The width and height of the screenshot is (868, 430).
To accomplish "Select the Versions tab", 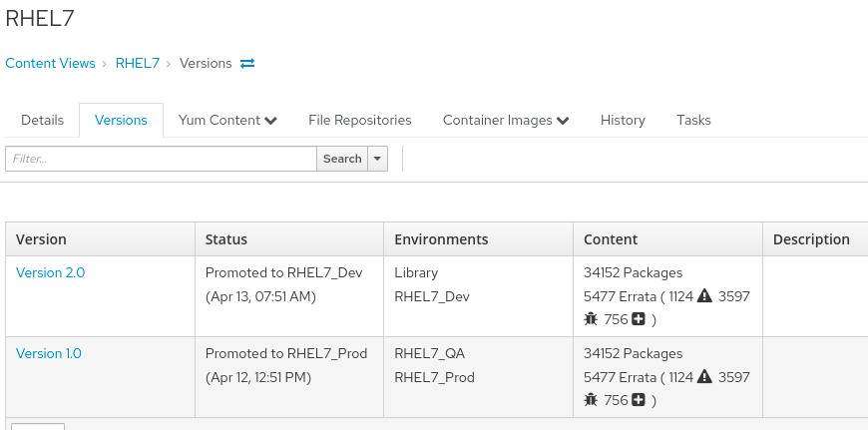I will (x=121, y=120).
